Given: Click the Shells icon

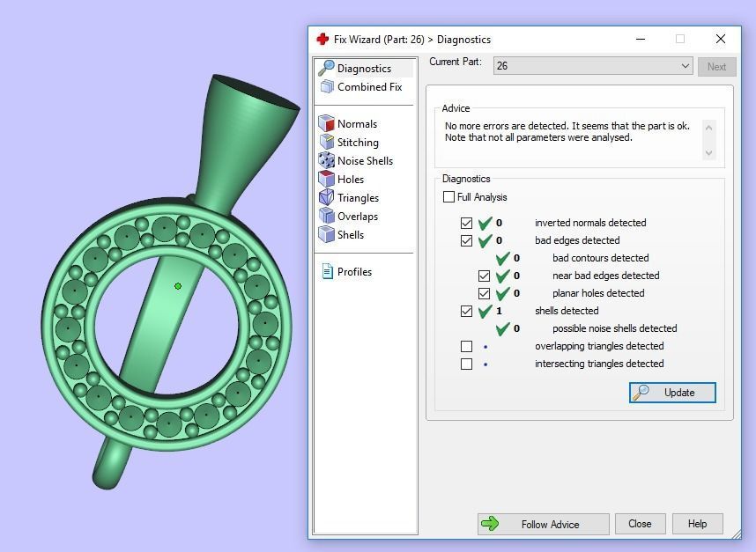Looking at the screenshot, I should tap(326, 234).
